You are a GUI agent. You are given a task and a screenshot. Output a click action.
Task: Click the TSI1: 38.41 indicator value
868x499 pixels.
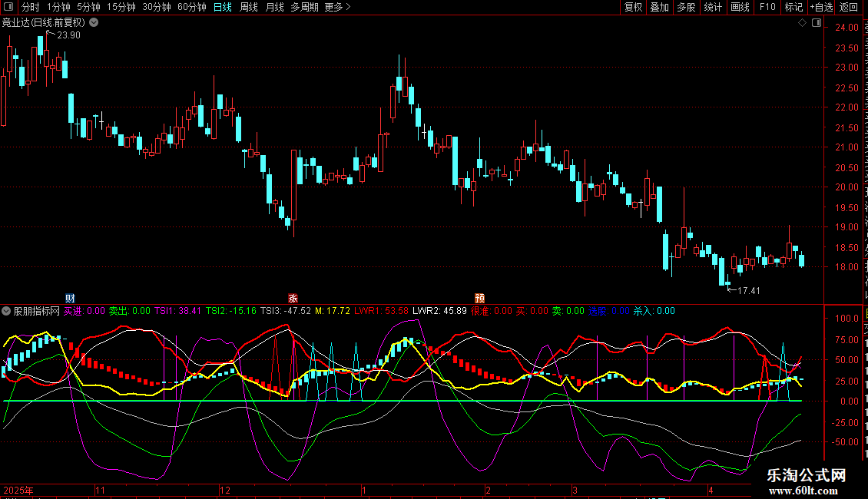pyautogui.click(x=177, y=311)
